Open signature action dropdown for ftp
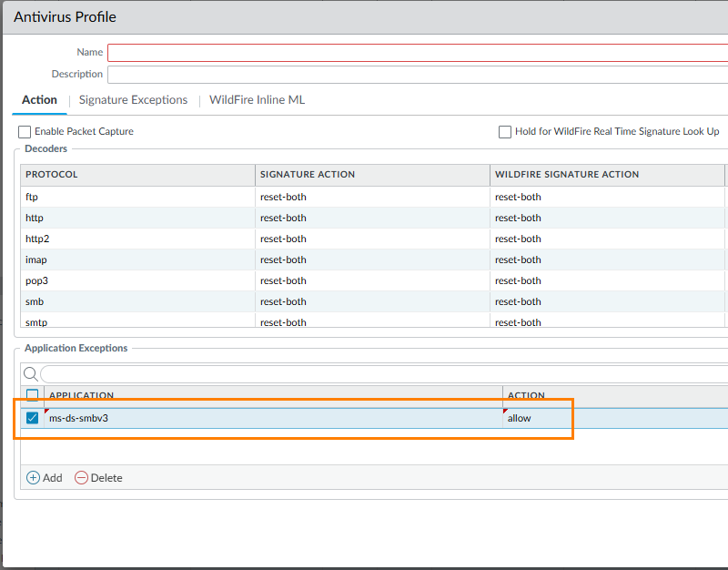The image size is (728, 570). 371,197
